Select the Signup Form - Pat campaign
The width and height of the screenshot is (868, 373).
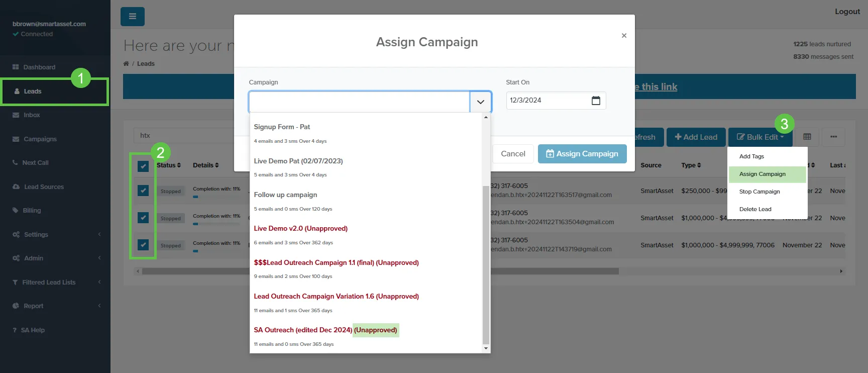click(366, 133)
